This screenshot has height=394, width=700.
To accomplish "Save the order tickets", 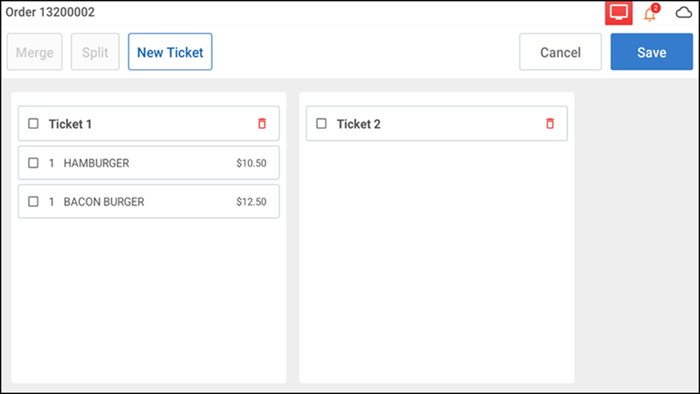I will pyautogui.click(x=652, y=52).
